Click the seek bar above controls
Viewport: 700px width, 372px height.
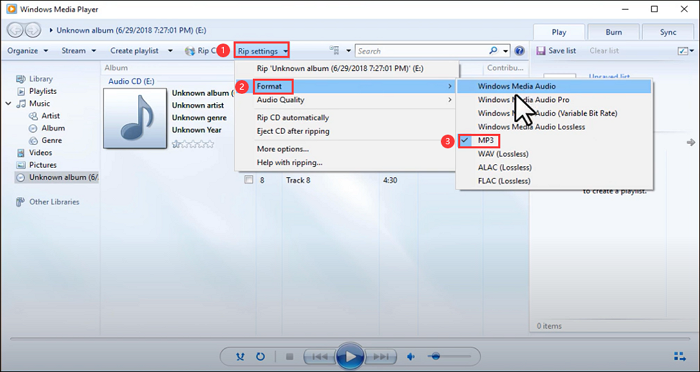[x=350, y=339]
